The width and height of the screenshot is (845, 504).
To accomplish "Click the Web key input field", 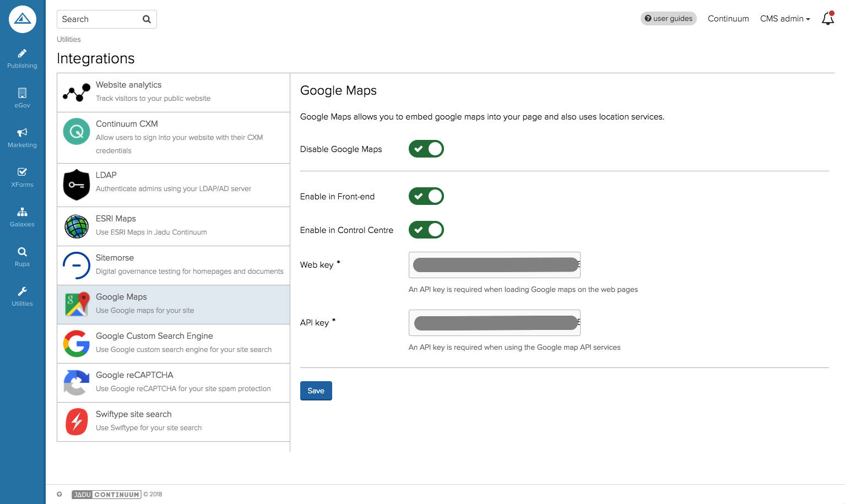I will tap(494, 265).
